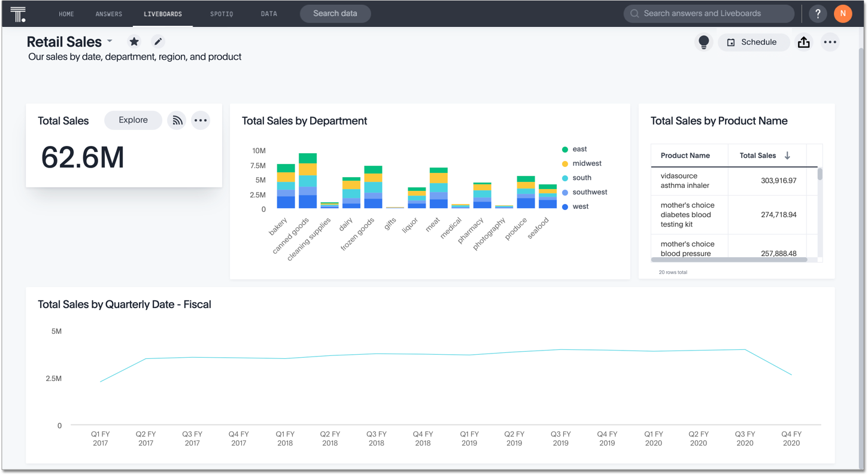
Task: Expand the Retail Sales title dropdown arrow
Action: [110, 41]
